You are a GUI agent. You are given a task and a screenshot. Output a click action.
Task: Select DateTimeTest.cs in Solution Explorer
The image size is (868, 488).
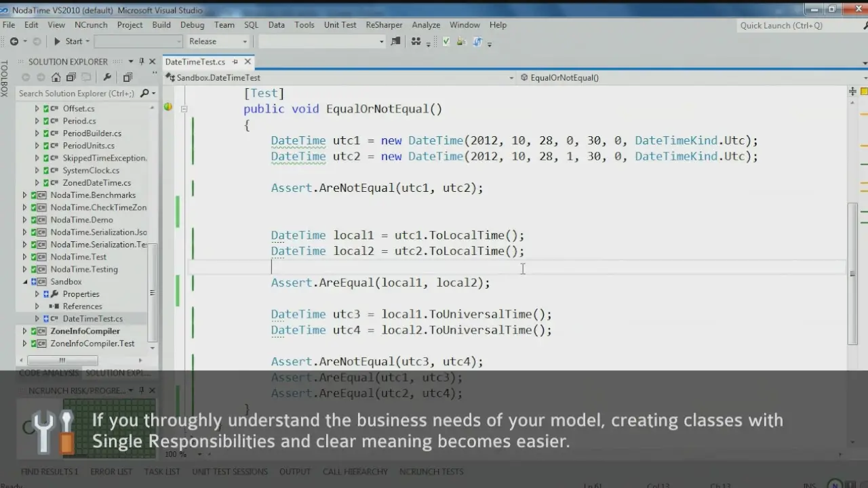pos(93,319)
